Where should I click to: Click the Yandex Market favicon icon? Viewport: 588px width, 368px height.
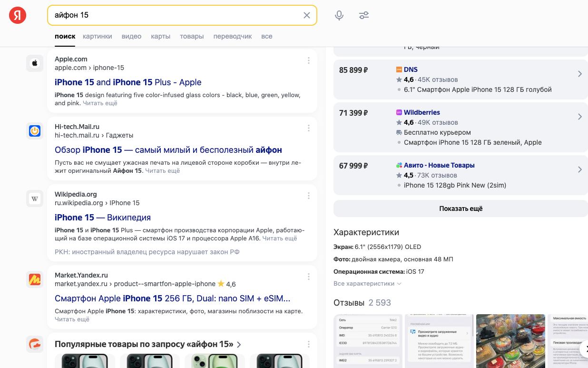(35, 279)
